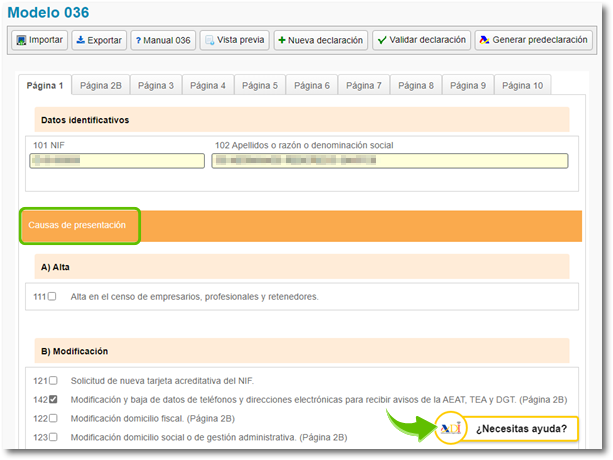
Task: Click the 101 NIF input field
Action: [x=116, y=161]
